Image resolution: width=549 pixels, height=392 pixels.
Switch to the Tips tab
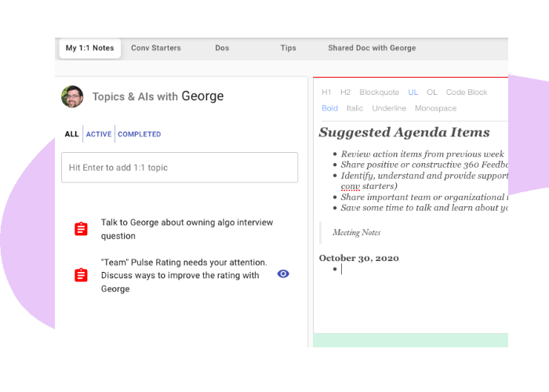pyautogui.click(x=288, y=48)
